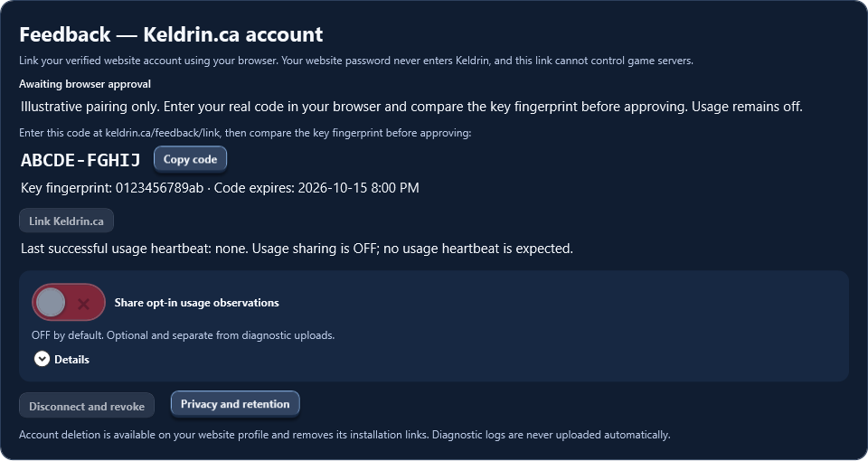
Task: Click the Details label text
Action: click(71, 359)
